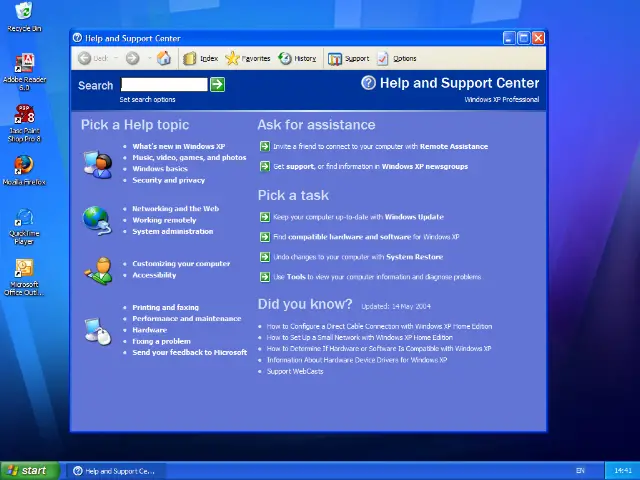Select Accessibility topic
Image resolution: width=640 pixels, height=480 pixels.
(154, 275)
